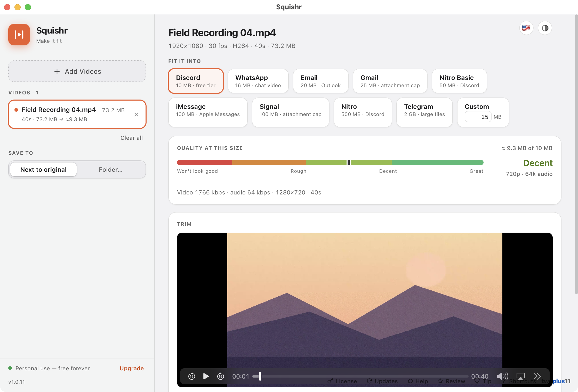Play the video preview
578x392 pixels.
[206, 376]
